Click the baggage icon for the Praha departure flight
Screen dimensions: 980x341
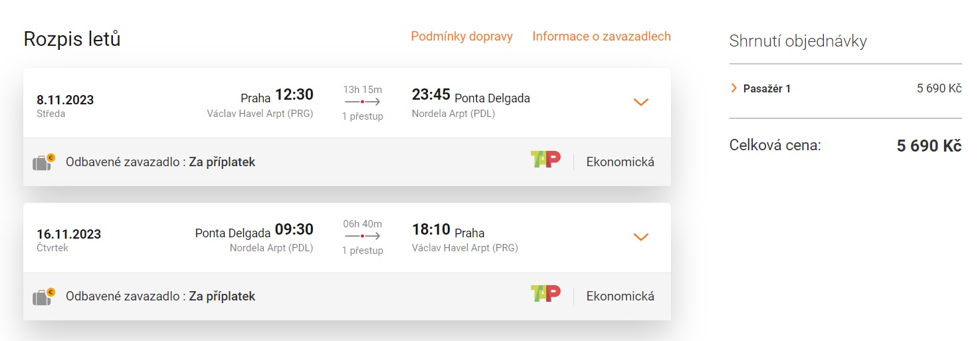coord(44,162)
